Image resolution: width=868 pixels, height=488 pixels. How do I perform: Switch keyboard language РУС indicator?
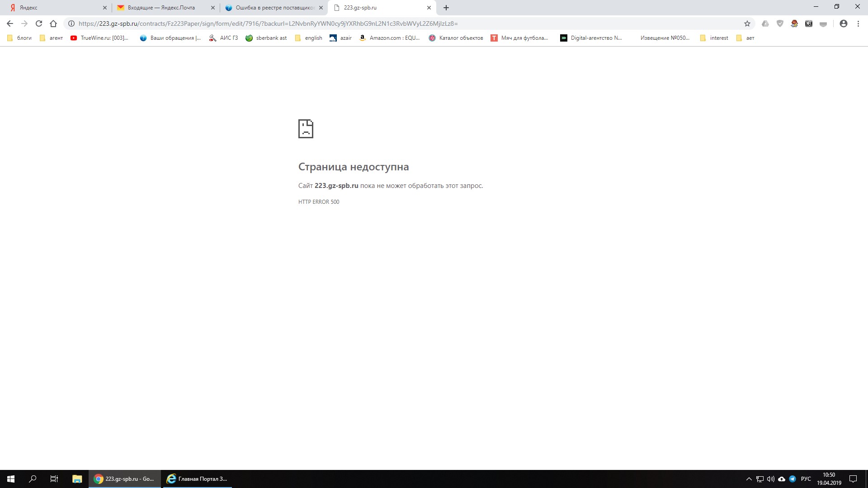[x=806, y=479]
